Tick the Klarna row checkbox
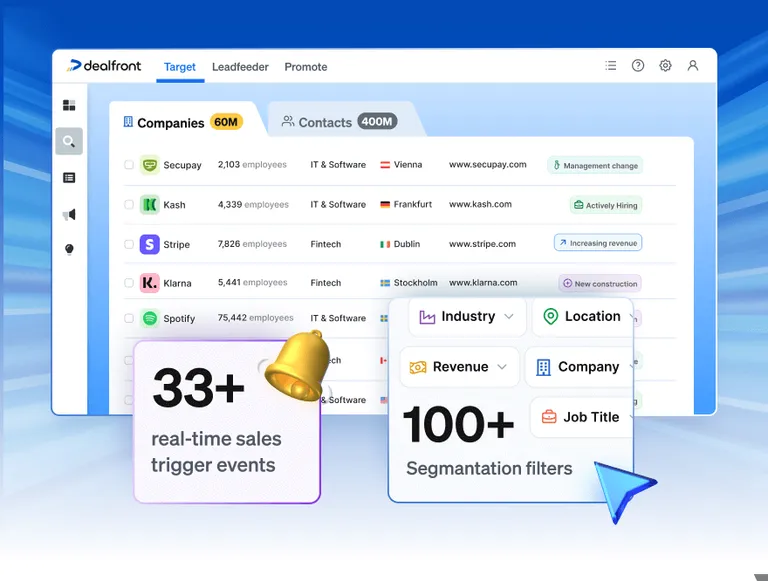768x581 pixels. 129,283
